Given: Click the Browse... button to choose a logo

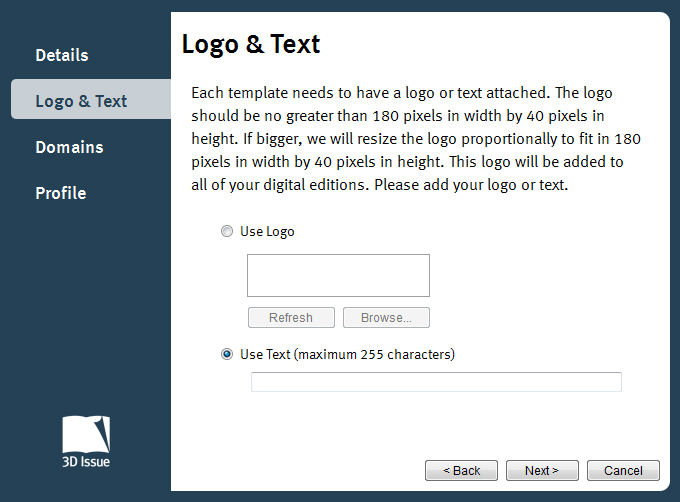Looking at the screenshot, I should click(x=386, y=318).
